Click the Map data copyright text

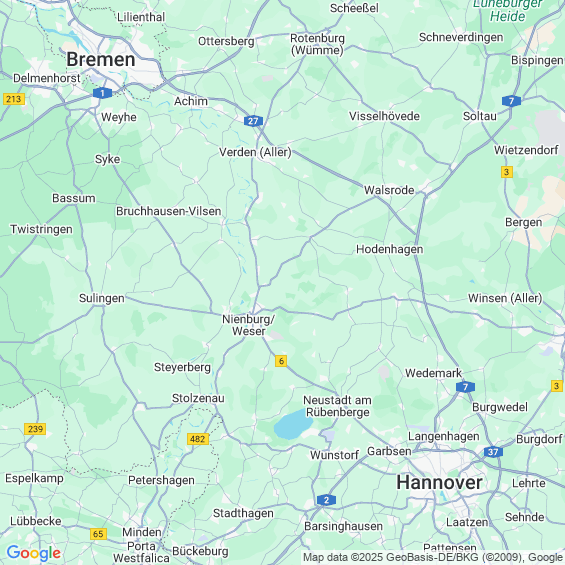[x=433, y=557]
